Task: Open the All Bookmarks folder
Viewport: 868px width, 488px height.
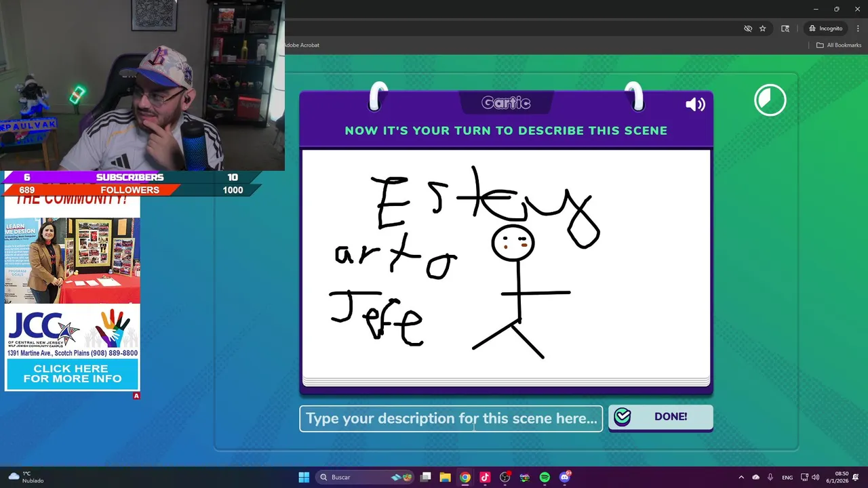Action: click(x=838, y=45)
